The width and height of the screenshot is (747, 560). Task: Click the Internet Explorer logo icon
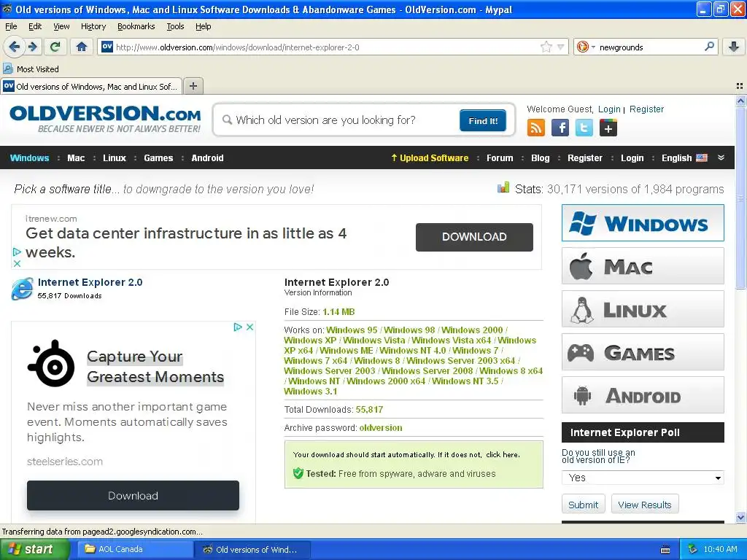tap(22, 289)
